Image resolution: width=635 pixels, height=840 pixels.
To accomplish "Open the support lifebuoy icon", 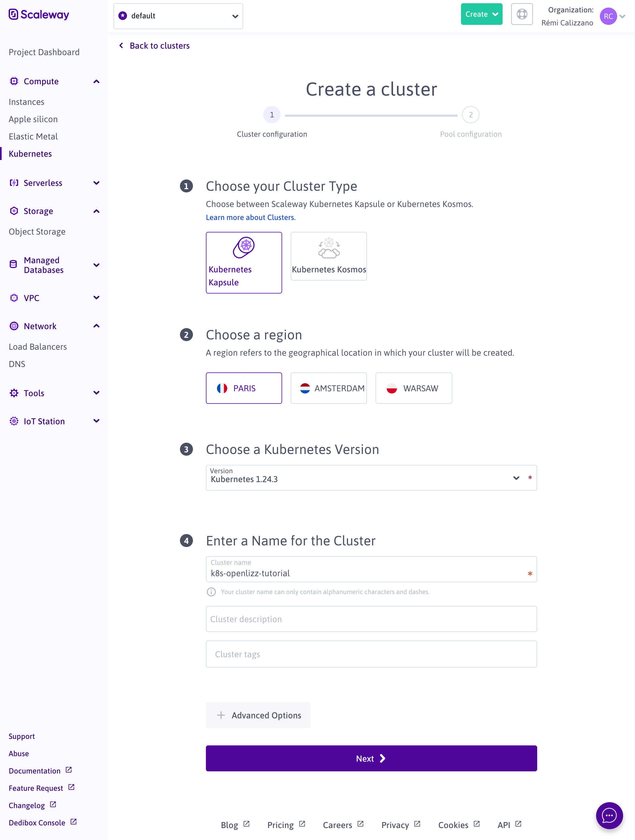I will tap(522, 14).
